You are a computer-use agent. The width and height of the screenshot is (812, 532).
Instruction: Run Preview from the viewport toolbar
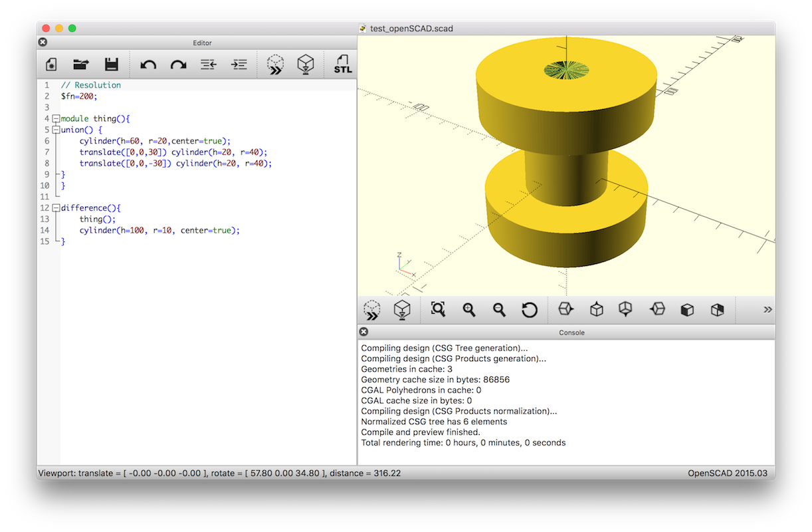[372, 310]
